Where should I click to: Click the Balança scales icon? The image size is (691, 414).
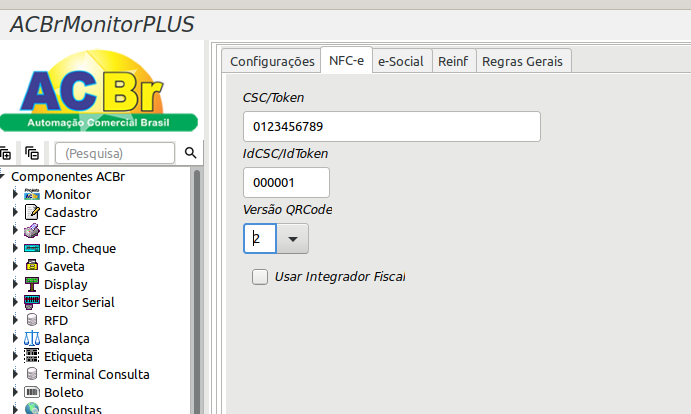tap(32, 338)
